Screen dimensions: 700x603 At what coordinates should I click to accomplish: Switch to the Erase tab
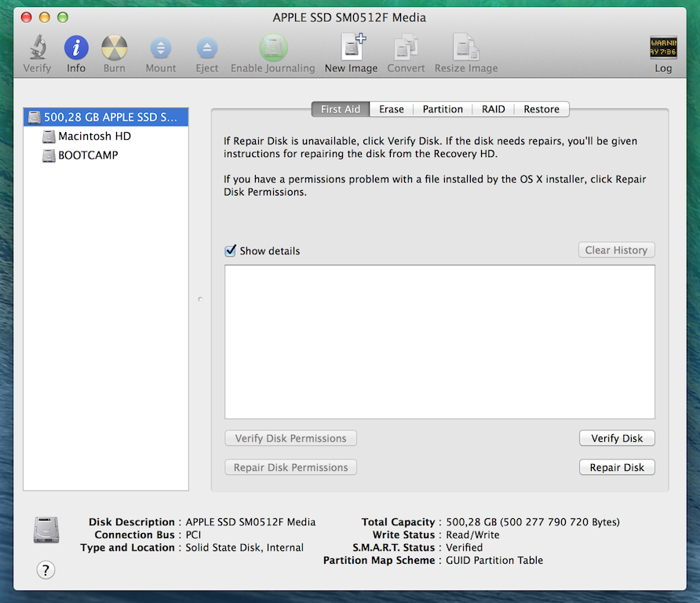click(392, 109)
